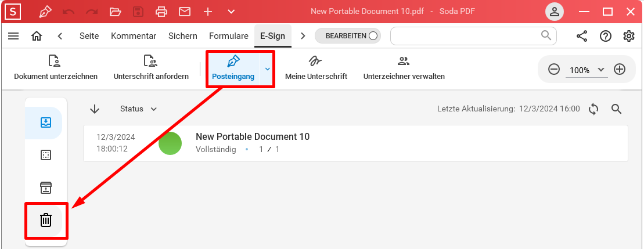Open the user account profile

tap(555, 12)
